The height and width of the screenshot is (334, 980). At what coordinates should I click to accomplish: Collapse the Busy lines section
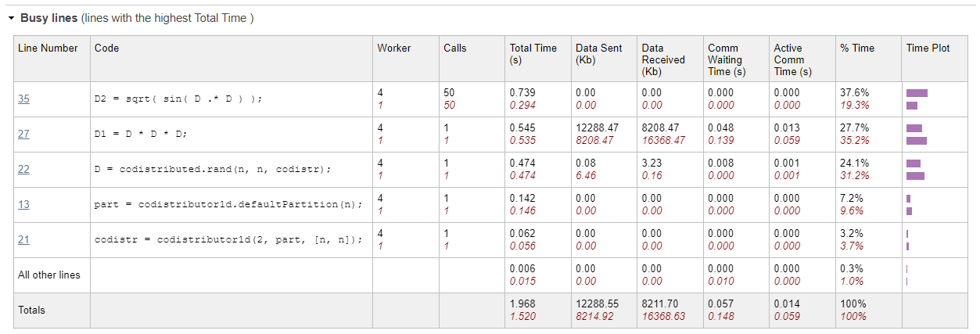pyautogui.click(x=11, y=17)
